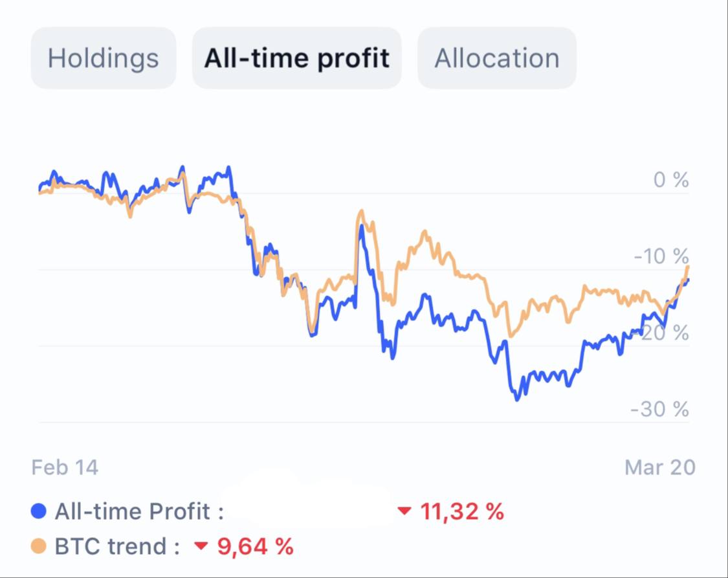Click the orange BTC line's rightmost endpoint
Viewport: 728px width, 578px height.
coord(687,266)
